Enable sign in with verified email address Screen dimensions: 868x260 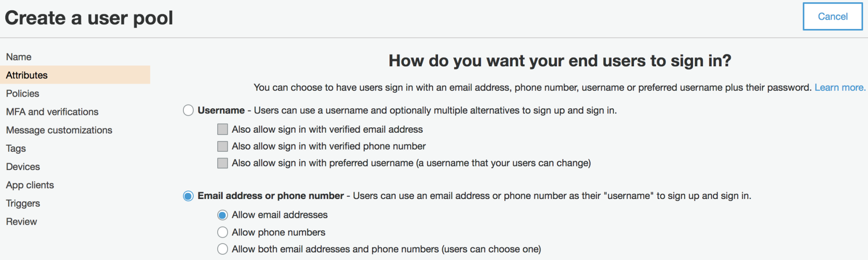223,130
